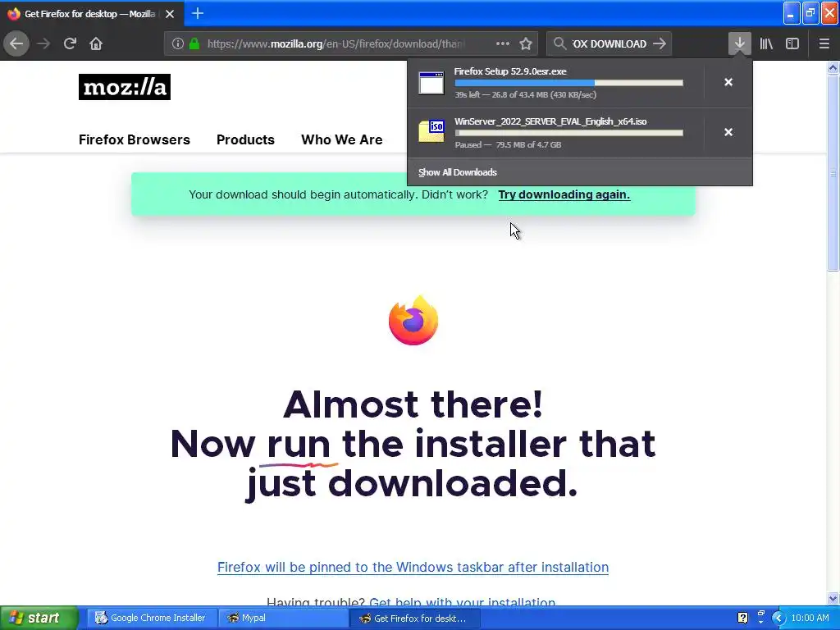Screen dimensions: 840x630
Task: Show site information icon in address bar
Action: pyautogui.click(x=178, y=44)
